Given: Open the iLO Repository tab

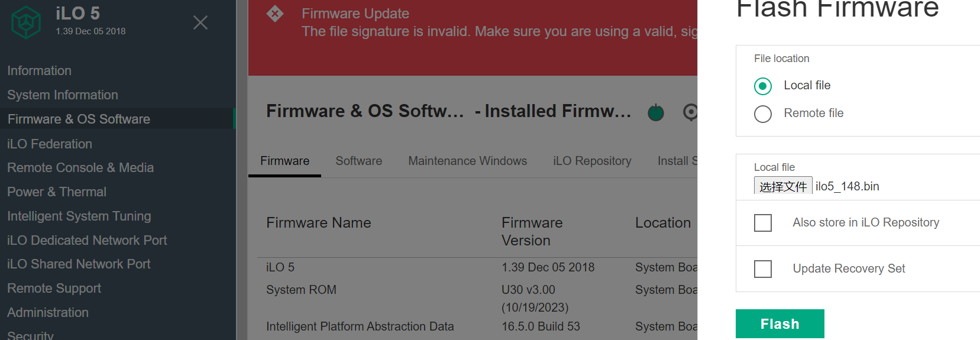Looking at the screenshot, I should (592, 161).
